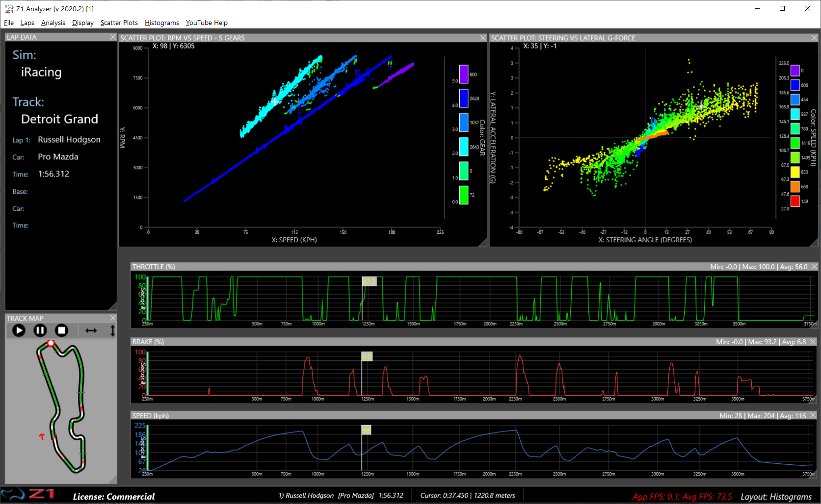
Task: Click the red speed legend swatch labeled 149
Action: coord(795,201)
